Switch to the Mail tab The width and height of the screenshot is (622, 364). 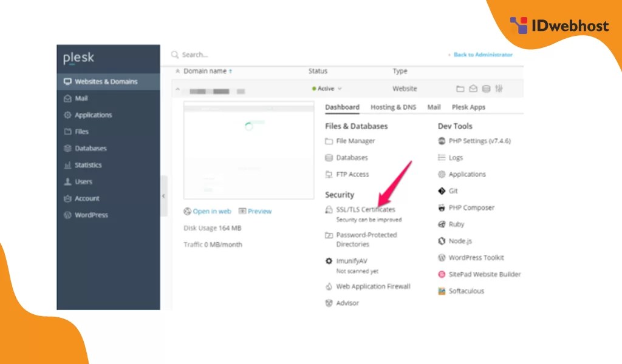[x=434, y=107]
